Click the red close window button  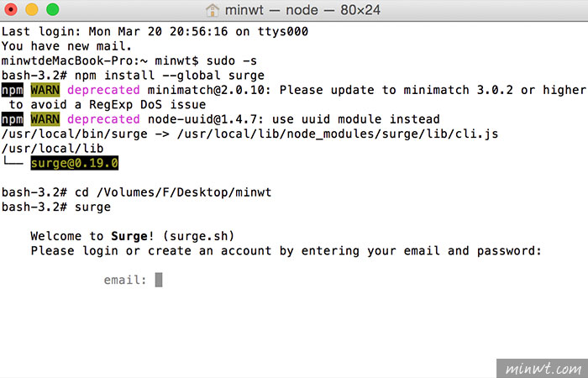11,9
